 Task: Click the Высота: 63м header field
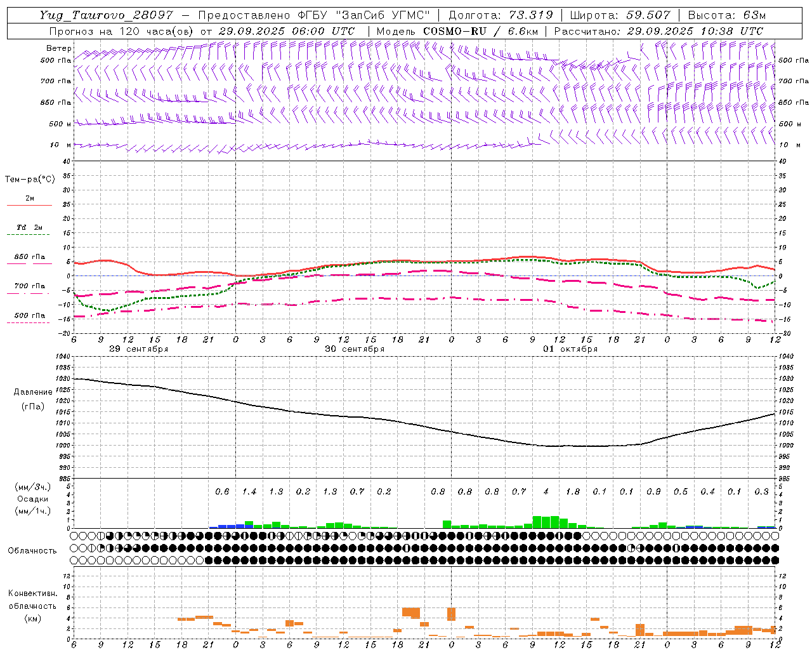(726, 15)
